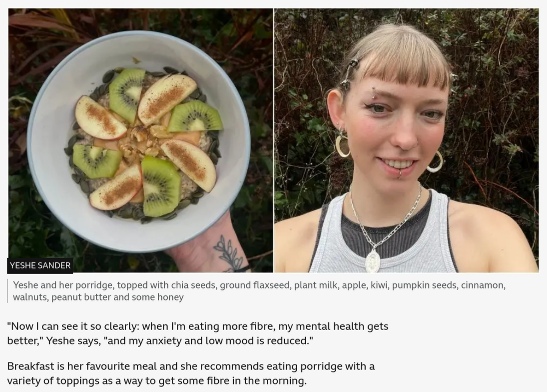
Task: Click the image caption listing porridge toppings
Action: tap(259, 291)
